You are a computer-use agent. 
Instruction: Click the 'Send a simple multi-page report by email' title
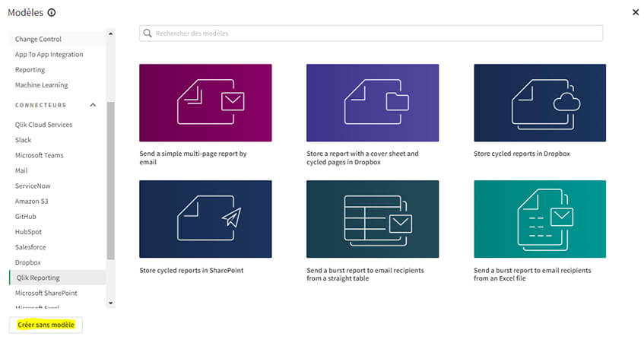(x=193, y=157)
